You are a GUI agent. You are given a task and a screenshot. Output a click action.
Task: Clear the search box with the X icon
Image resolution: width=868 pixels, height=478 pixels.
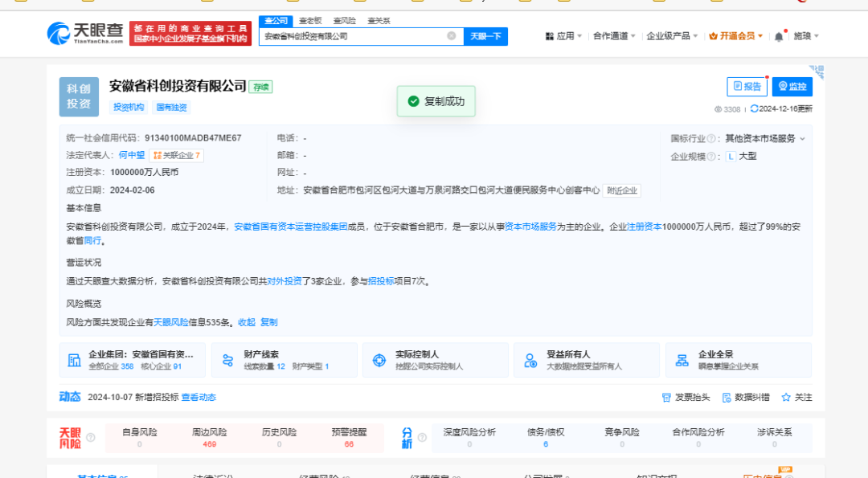click(452, 36)
